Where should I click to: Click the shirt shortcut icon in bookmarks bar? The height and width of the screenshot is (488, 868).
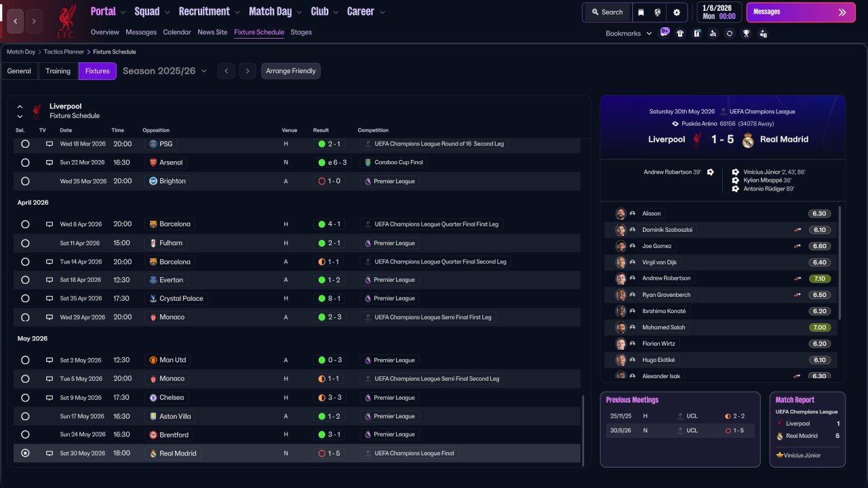680,33
